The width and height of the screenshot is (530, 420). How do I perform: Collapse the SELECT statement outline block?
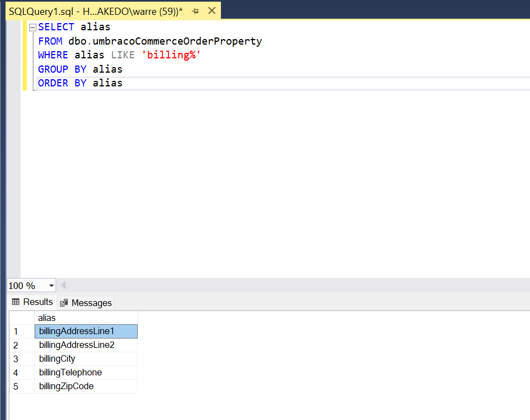[x=33, y=27]
